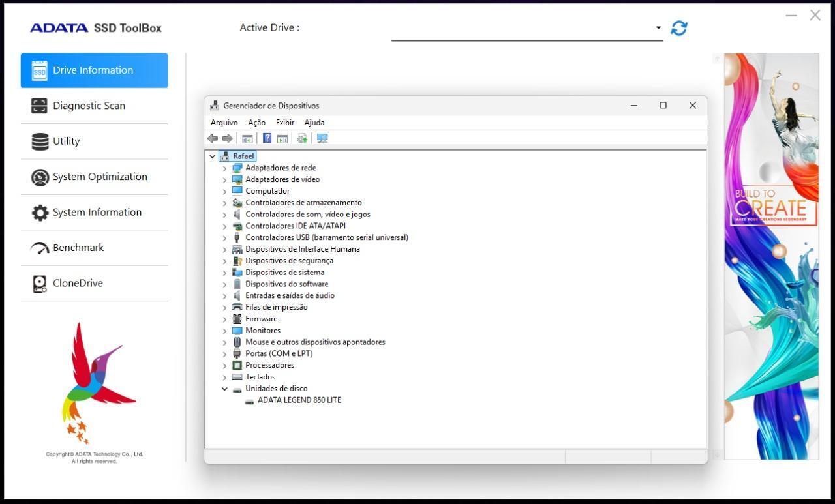This screenshot has height=504, width=835.
Task: Select the Monitores category
Action: coord(263,331)
